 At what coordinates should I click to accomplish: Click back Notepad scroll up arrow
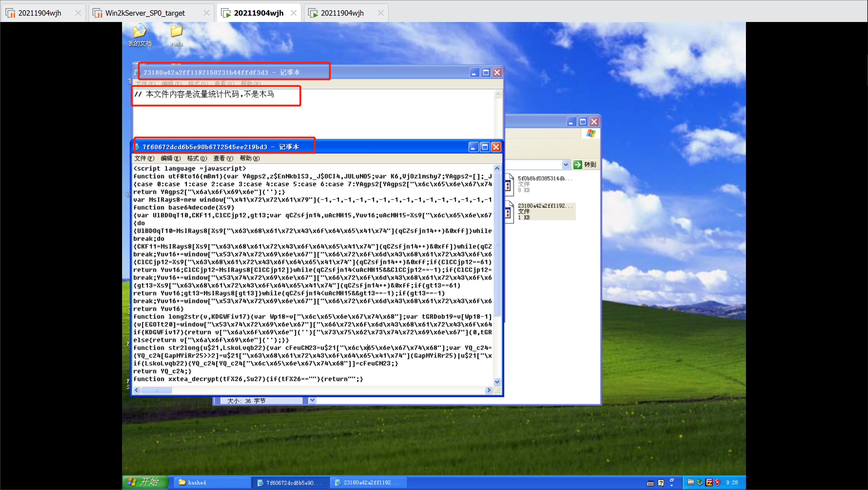(498, 94)
